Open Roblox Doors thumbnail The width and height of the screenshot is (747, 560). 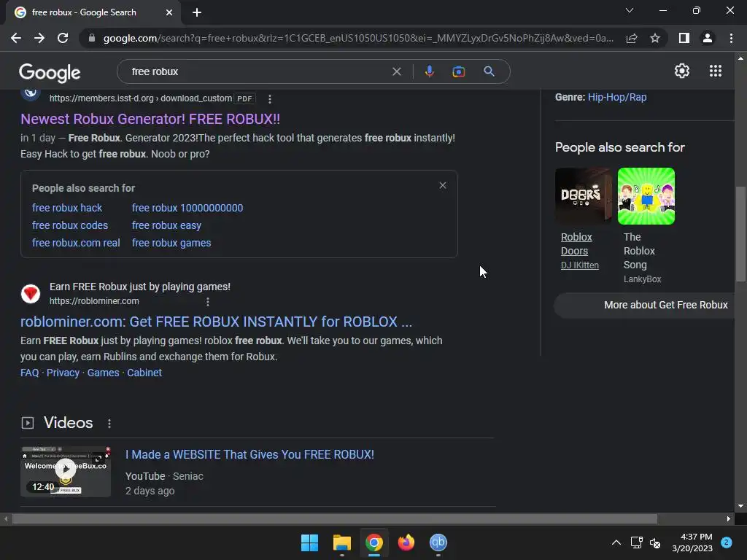[x=584, y=195]
